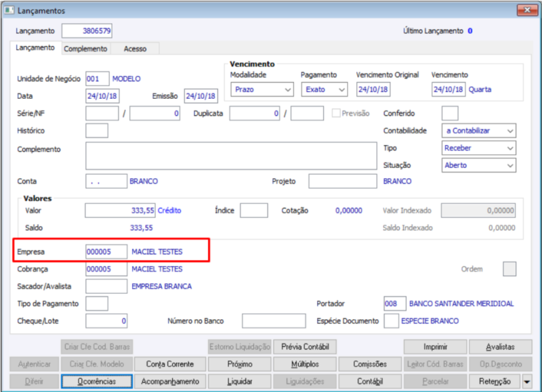542x392 pixels.
Task: Open Avalistas
Action: click(500, 347)
